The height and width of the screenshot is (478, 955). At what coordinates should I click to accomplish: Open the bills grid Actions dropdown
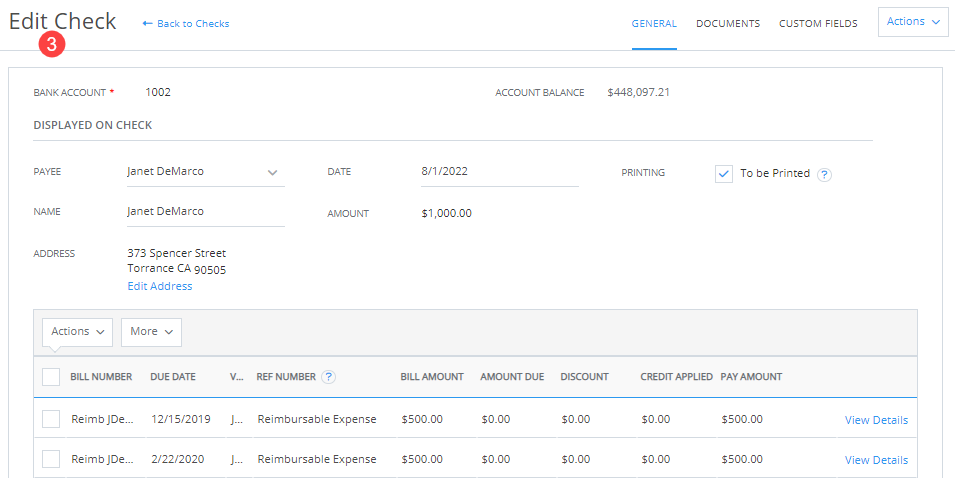[x=77, y=331]
